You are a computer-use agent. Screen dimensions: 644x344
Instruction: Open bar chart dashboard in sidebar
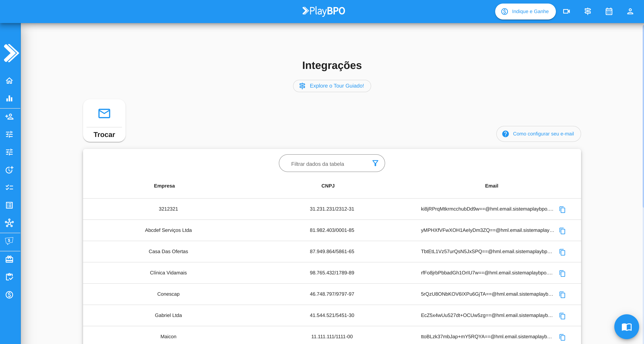10,98
